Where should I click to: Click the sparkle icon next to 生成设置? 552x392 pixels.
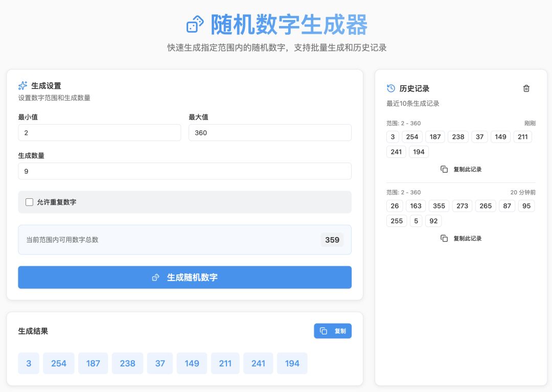(23, 85)
